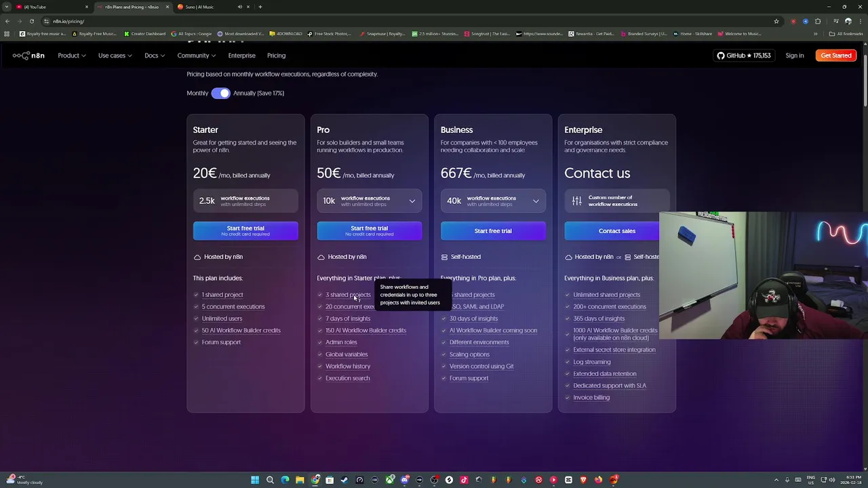The width and height of the screenshot is (868, 488).
Task: Open the Pro plan 10k executions dropdown
Action: tap(369, 201)
